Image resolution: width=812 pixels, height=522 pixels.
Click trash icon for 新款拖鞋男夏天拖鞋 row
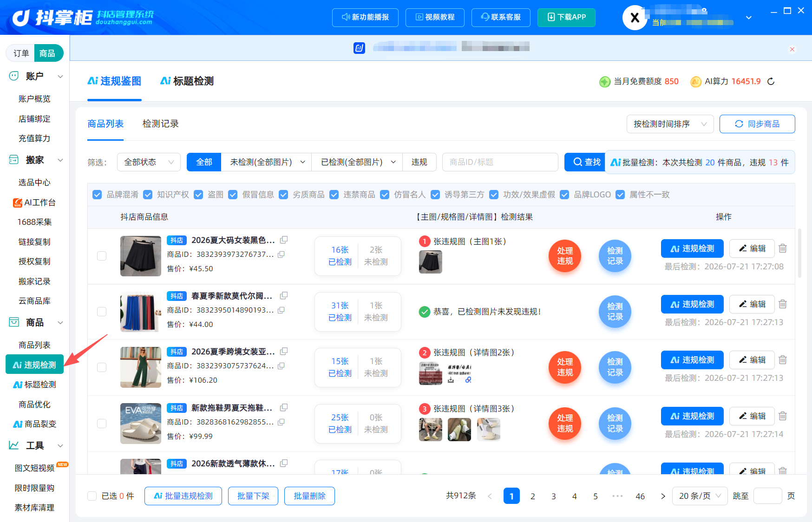point(783,416)
